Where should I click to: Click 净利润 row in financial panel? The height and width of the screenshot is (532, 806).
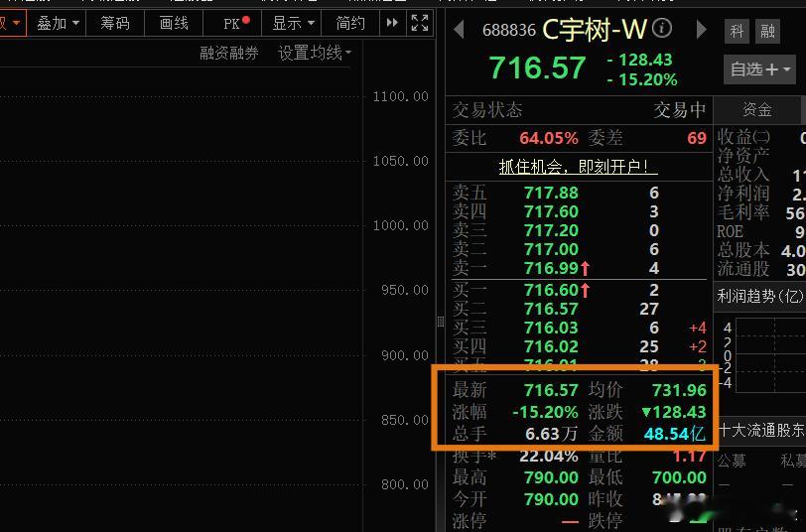[760, 194]
